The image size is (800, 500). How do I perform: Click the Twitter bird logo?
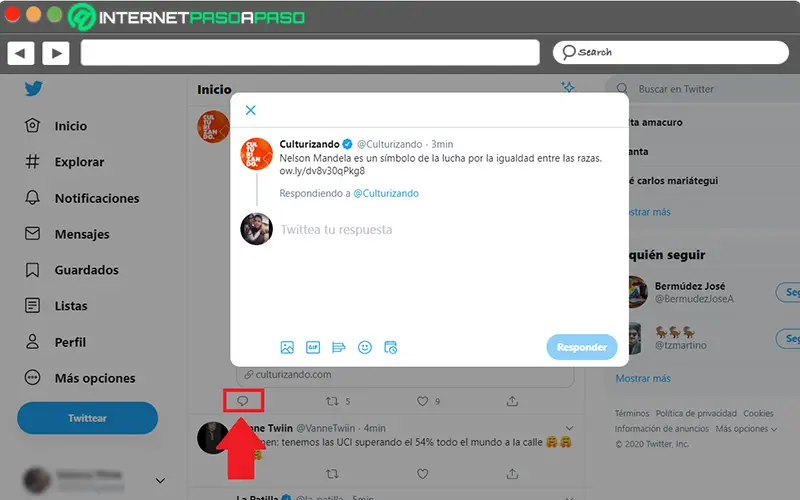34,89
